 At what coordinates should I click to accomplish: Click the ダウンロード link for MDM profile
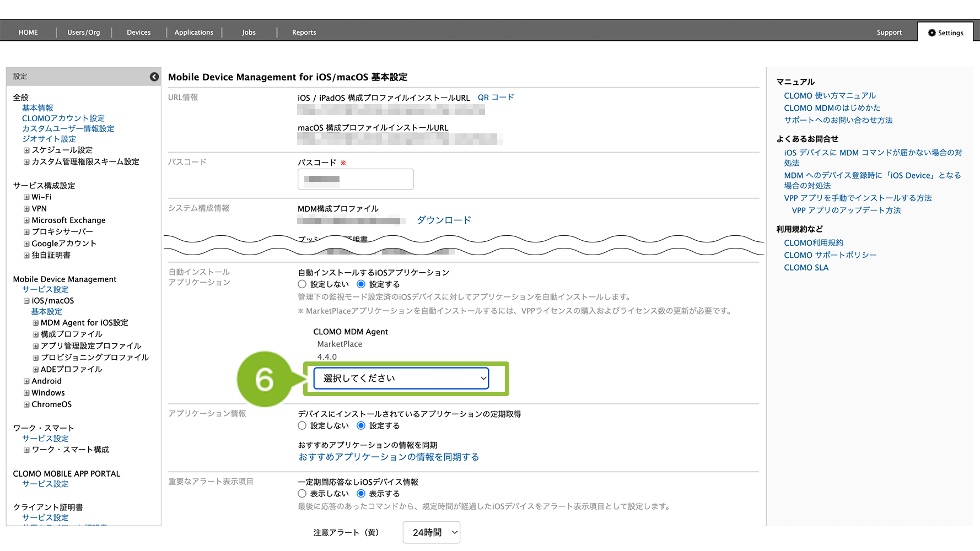(444, 220)
